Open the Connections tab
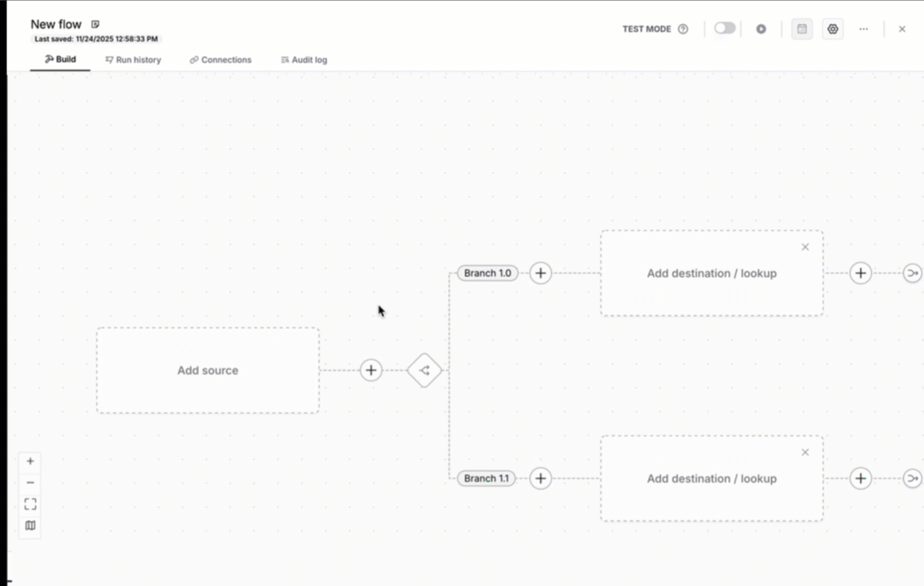Viewport: 924px width, 586px height. click(221, 60)
